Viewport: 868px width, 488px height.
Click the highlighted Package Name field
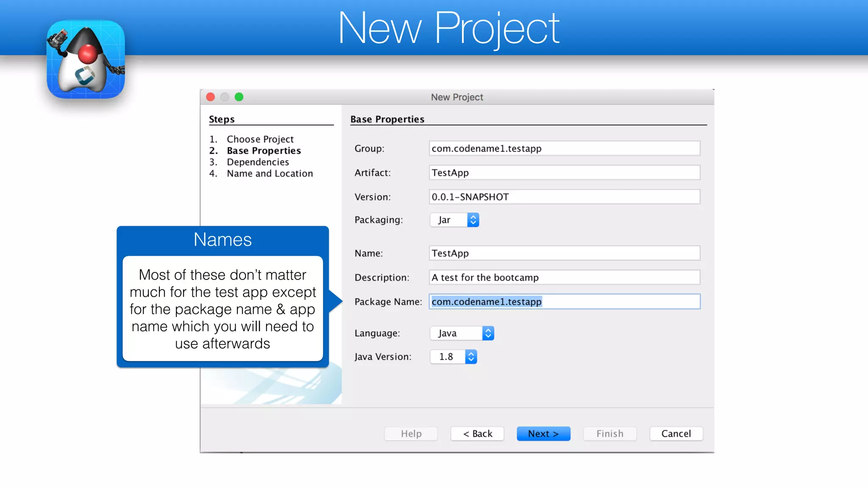tap(564, 302)
